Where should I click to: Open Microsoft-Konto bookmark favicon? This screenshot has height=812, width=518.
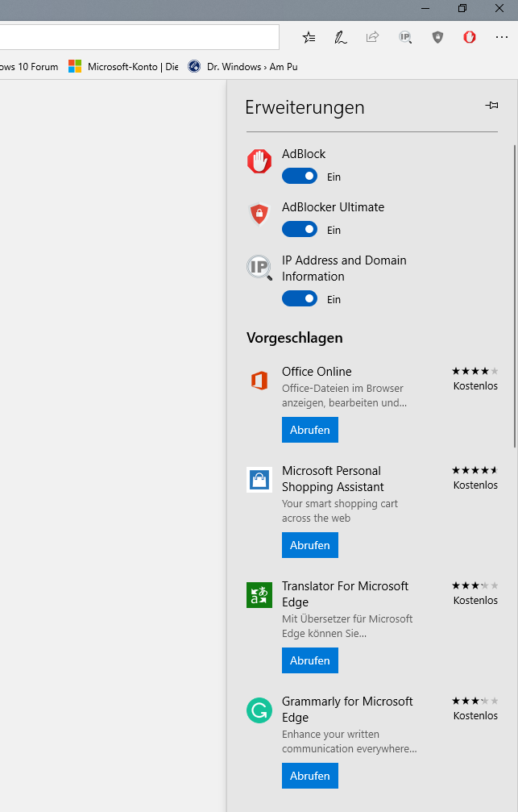(x=75, y=66)
